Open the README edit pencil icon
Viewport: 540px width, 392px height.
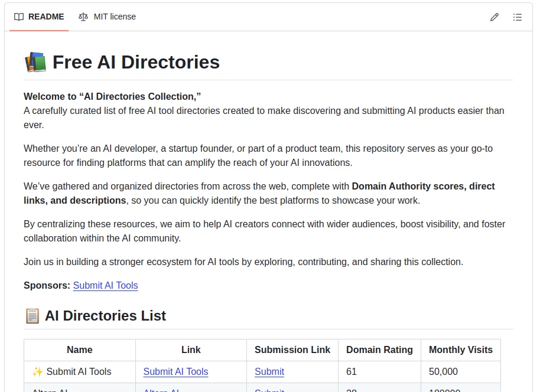(x=495, y=17)
